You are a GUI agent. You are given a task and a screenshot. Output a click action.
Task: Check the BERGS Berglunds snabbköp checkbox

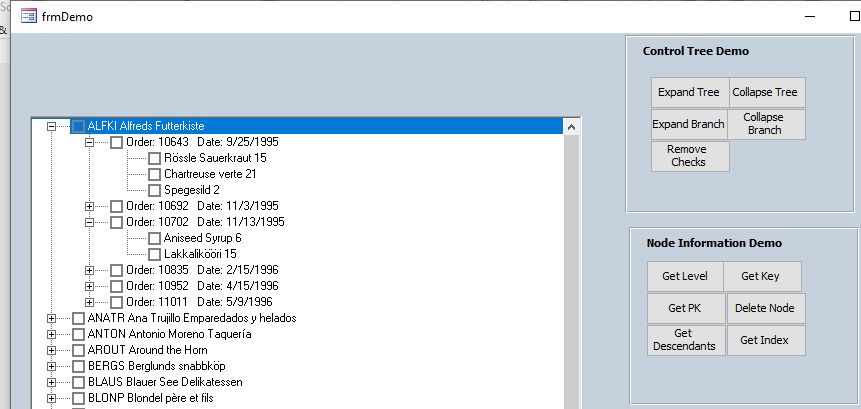[x=79, y=366]
